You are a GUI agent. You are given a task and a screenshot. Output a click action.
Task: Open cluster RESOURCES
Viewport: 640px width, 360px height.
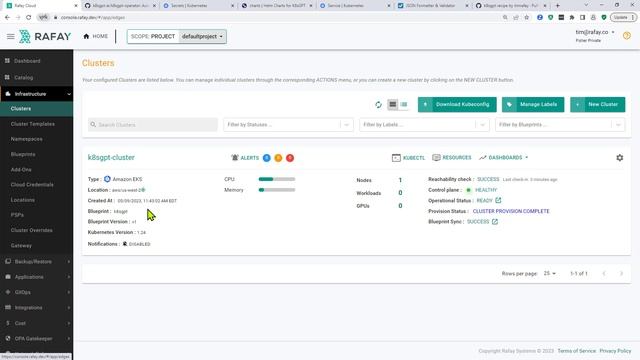coord(452,158)
